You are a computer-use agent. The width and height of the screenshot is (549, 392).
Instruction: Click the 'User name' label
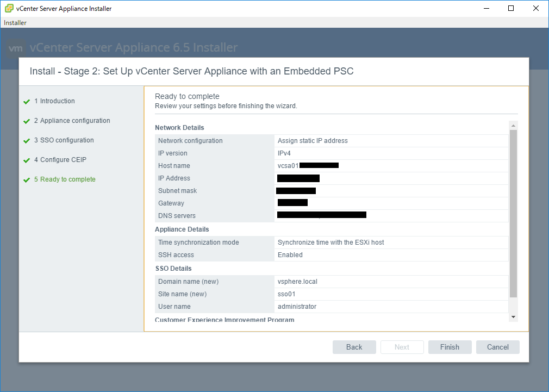point(174,307)
